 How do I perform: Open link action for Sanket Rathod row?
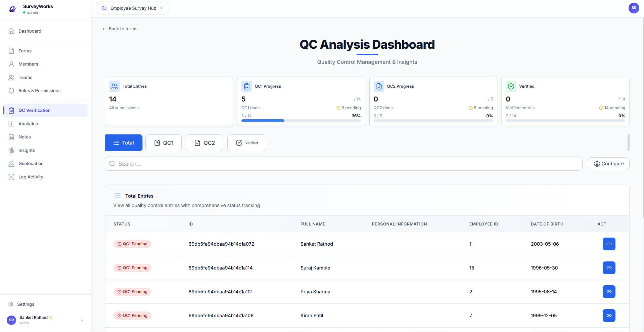(x=609, y=244)
